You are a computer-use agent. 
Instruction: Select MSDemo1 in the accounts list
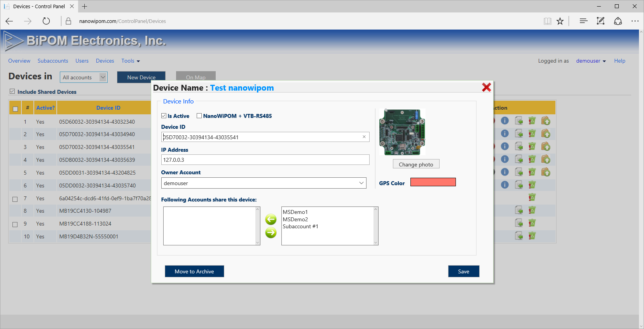[x=295, y=212]
